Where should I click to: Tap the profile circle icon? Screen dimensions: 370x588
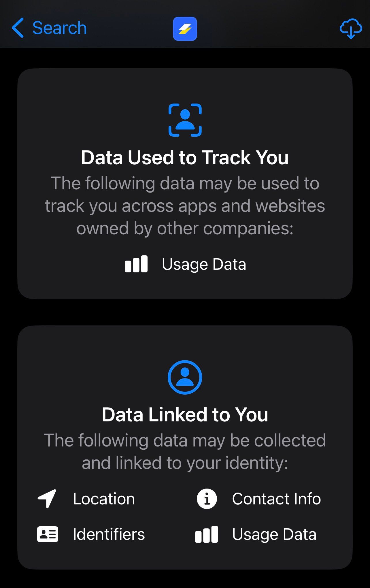pos(185,377)
